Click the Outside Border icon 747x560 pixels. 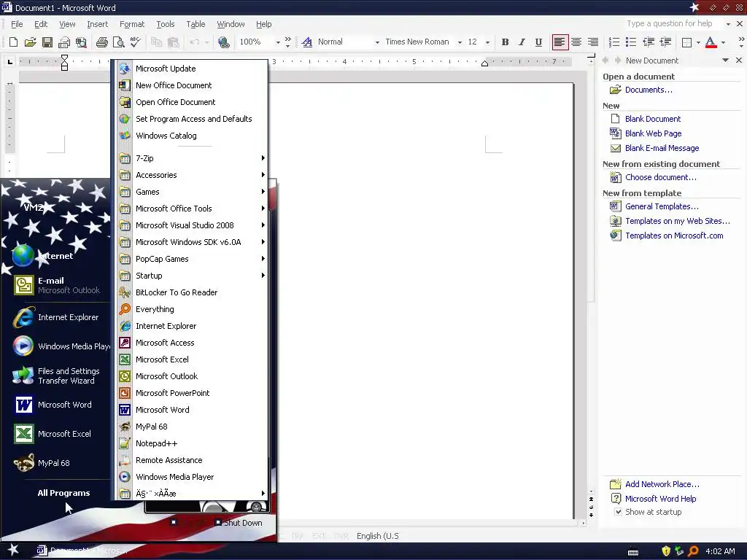click(x=686, y=42)
